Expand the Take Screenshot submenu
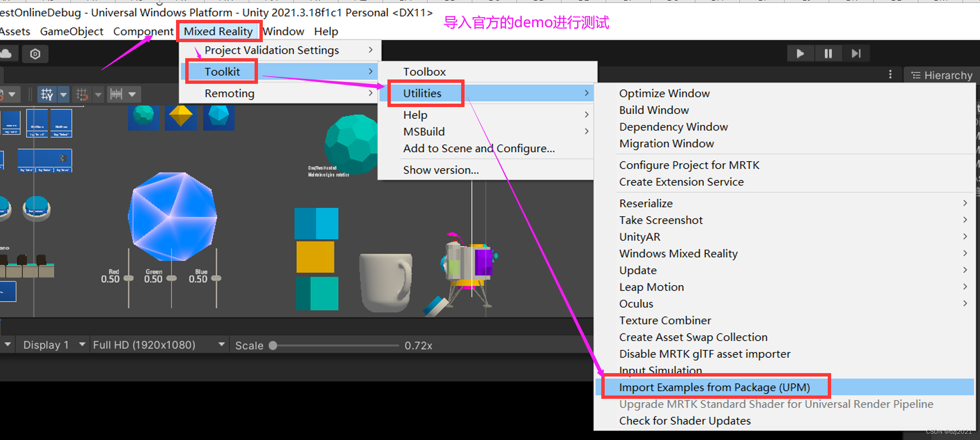This screenshot has width=980, height=440. pos(785,220)
